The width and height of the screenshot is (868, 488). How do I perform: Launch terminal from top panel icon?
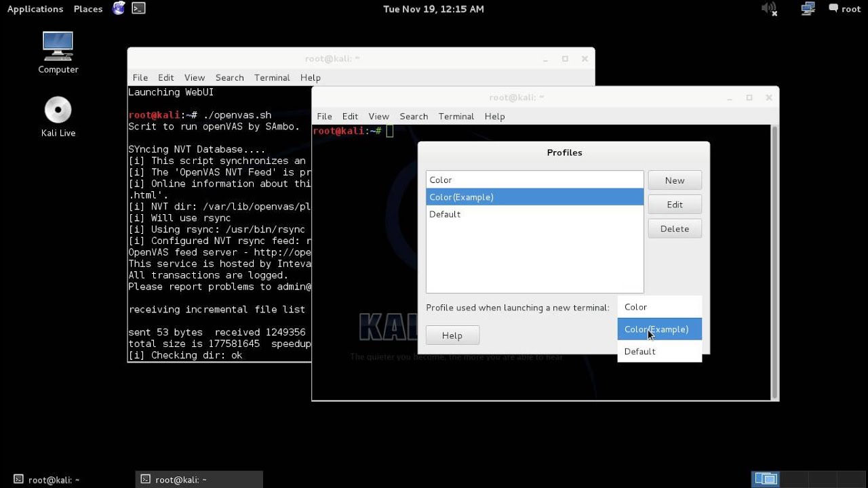(x=138, y=8)
